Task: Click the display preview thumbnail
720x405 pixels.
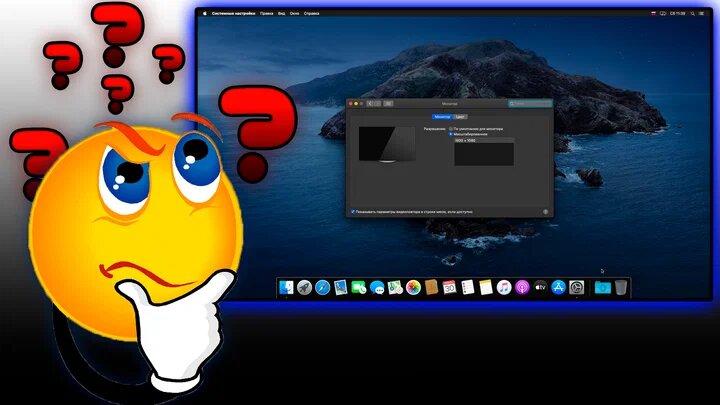Action: (x=387, y=144)
